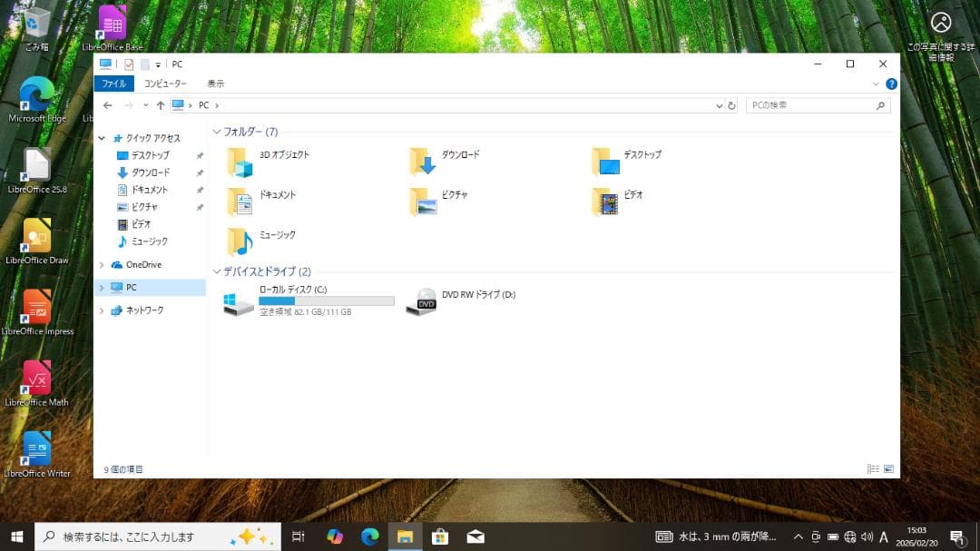
Task: Open the 3D オブジェクト folder icon
Action: pyautogui.click(x=240, y=162)
